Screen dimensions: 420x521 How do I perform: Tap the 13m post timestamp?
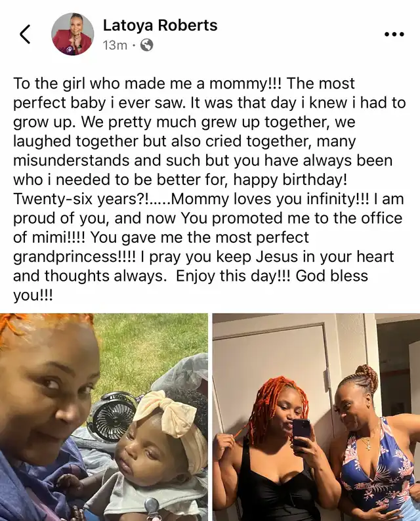[115, 45]
